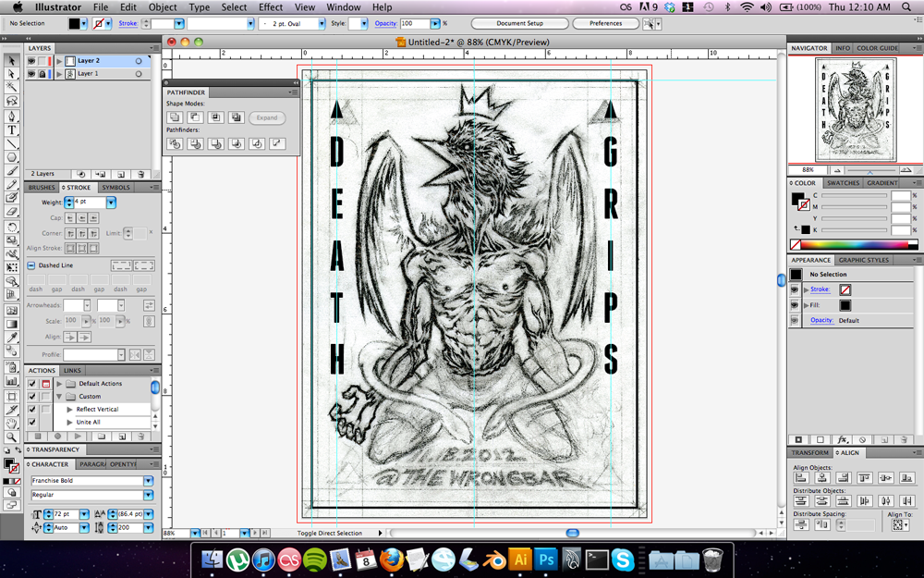The width and height of the screenshot is (924, 578).
Task: Toggle Fill visibility in Appearance panel
Action: coord(795,305)
